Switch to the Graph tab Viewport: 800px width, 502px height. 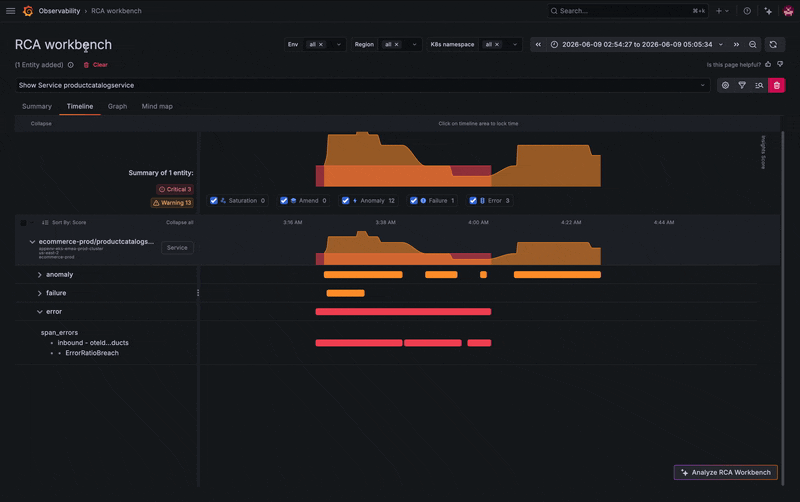pos(117,106)
